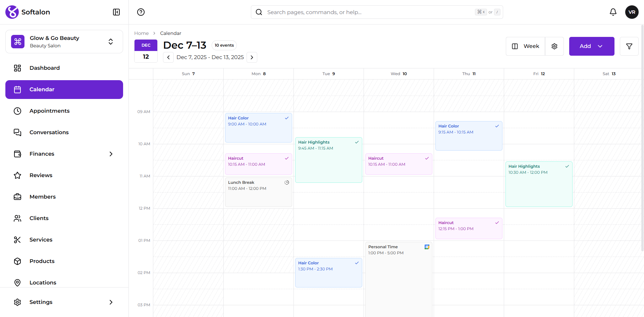The image size is (644, 317).
Task: Open Appointments page
Action: click(x=64, y=111)
